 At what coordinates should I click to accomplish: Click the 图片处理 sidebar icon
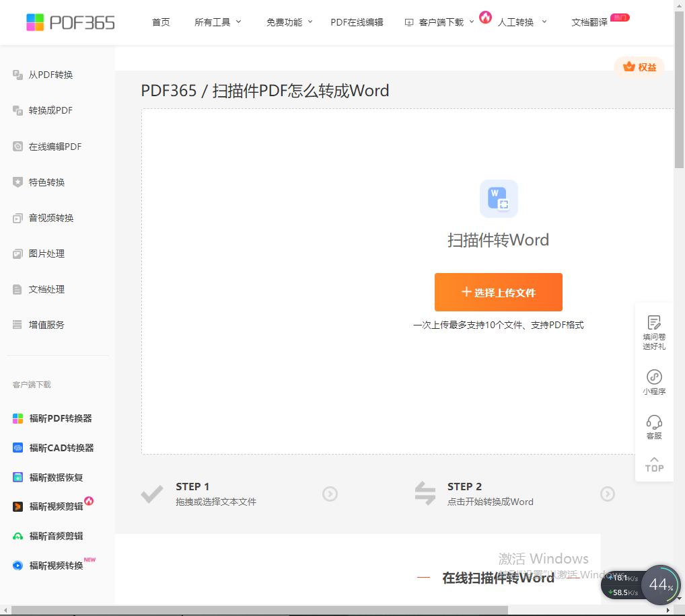17,254
